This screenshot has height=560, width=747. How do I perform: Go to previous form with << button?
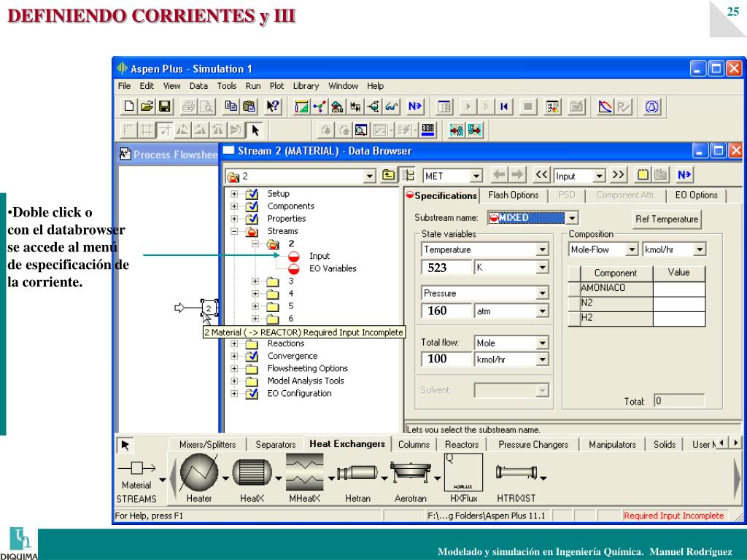click(x=542, y=175)
